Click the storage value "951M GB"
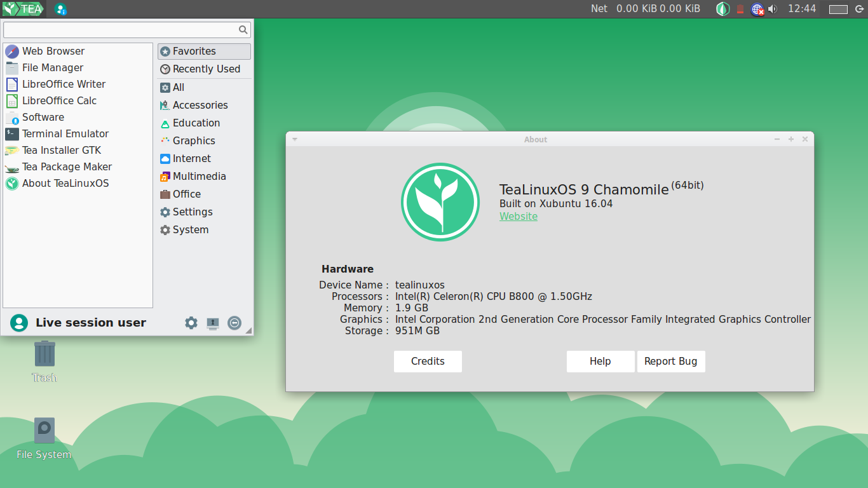868x488 pixels. tap(417, 331)
